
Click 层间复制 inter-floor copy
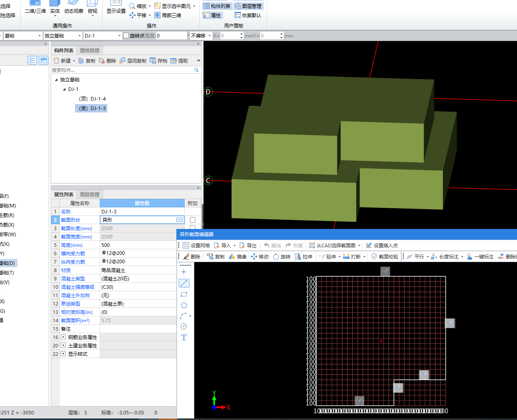133,61
